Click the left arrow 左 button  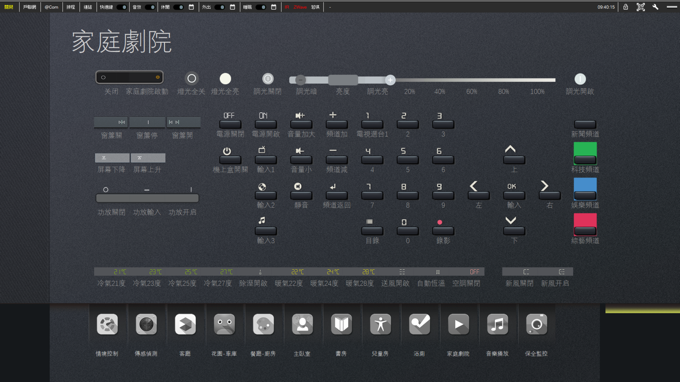tap(478, 196)
